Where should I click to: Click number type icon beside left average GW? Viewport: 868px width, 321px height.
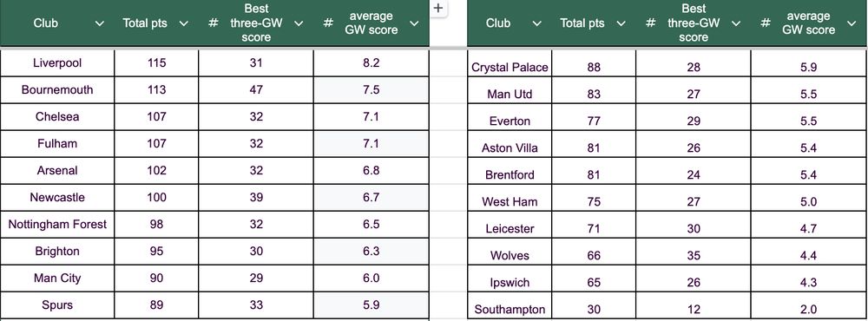pos(328,23)
